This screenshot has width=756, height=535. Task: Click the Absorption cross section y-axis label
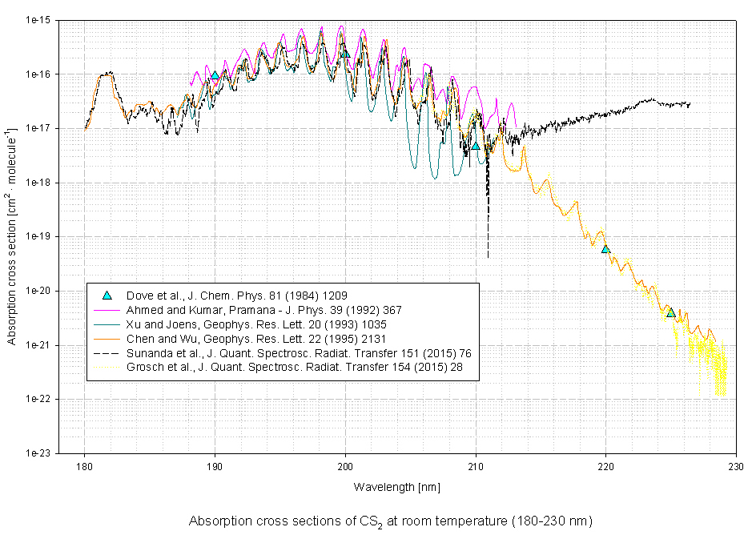pyautogui.click(x=12, y=236)
